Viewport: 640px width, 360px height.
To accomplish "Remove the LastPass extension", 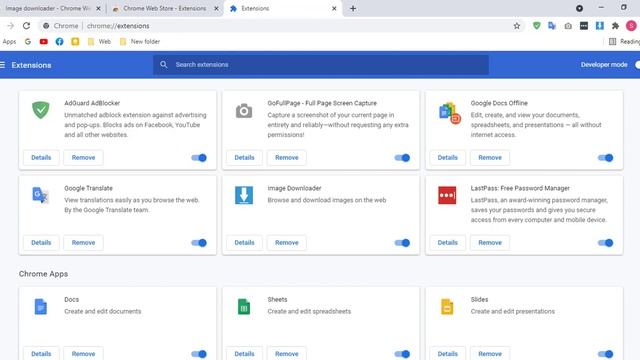I will [x=490, y=242].
